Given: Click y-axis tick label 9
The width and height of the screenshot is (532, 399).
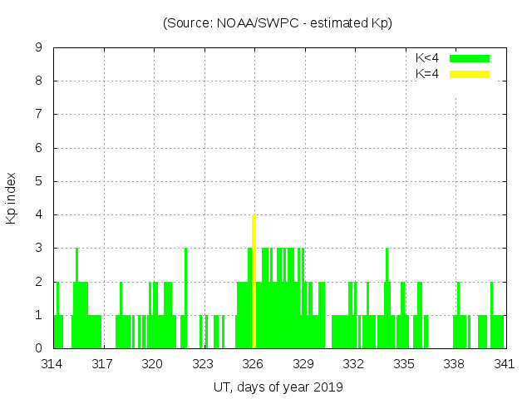Looking at the screenshot, I should [39, 48].
